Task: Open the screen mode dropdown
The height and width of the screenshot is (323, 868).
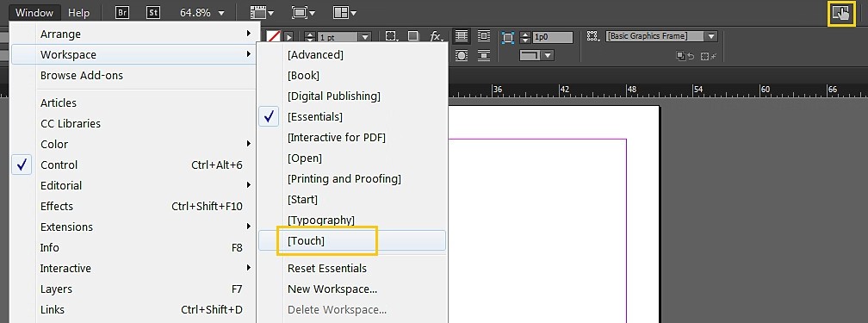Action: (304, 12)
